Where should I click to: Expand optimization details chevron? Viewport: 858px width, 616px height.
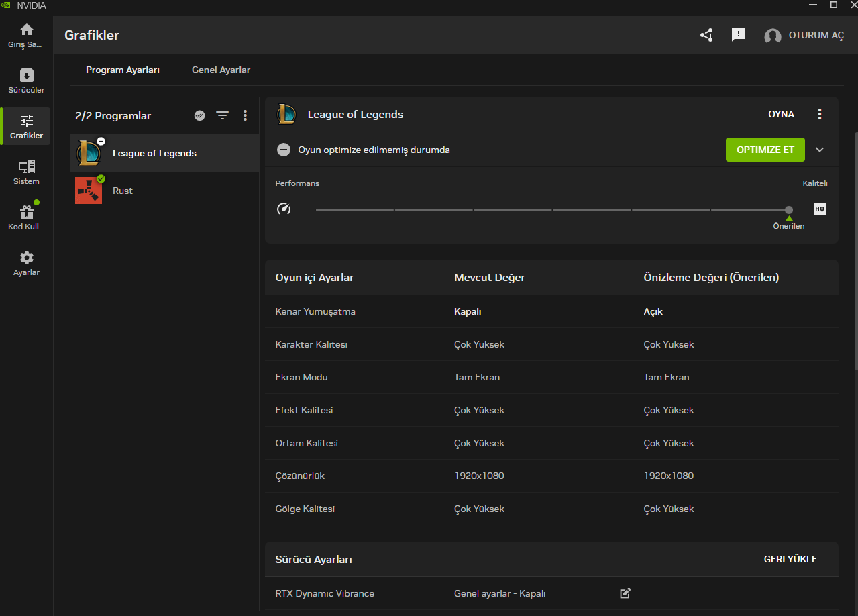tap(820, 150)
